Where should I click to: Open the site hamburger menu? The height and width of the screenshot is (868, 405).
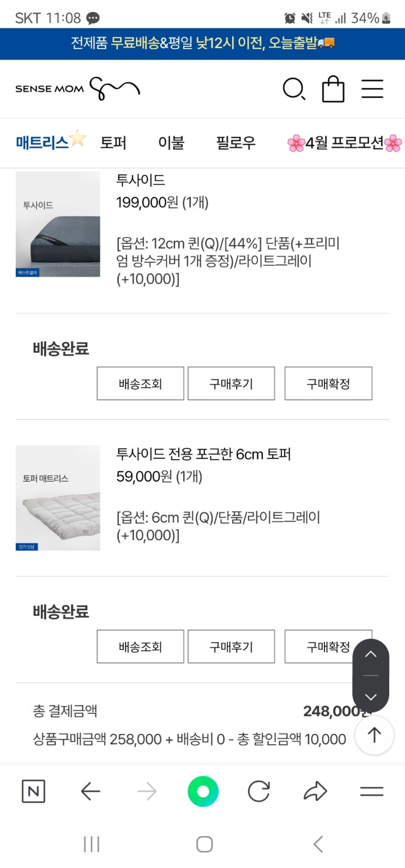[372, 89]
